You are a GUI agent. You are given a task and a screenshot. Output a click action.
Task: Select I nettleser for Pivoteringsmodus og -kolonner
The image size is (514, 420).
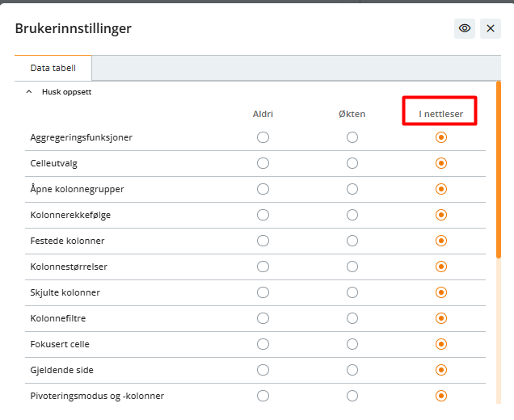tap(441, 396)
